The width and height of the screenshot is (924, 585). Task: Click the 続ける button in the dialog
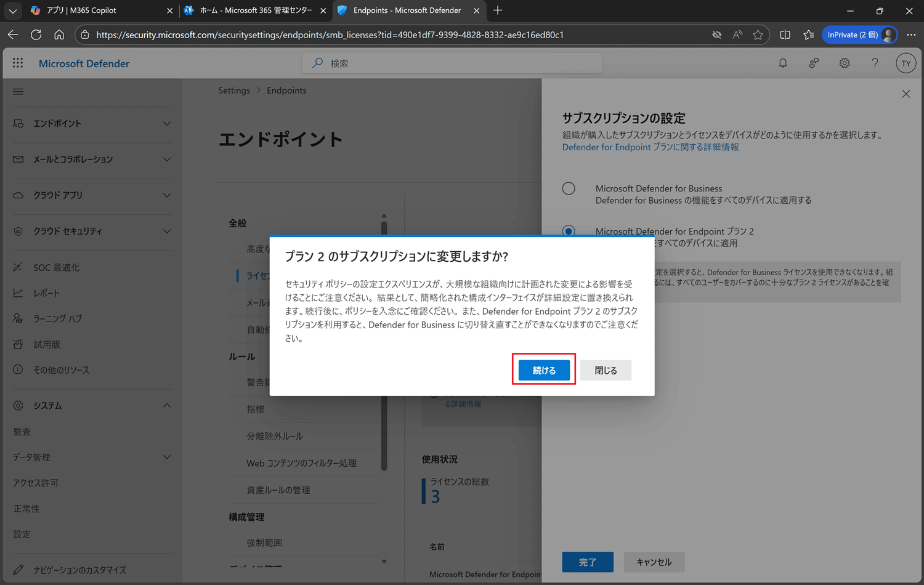(x=544, y=370)
